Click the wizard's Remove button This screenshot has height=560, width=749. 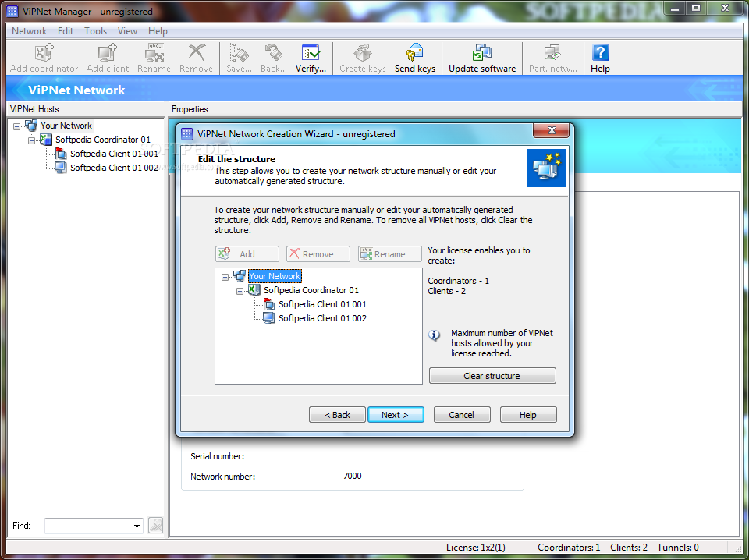318,254
